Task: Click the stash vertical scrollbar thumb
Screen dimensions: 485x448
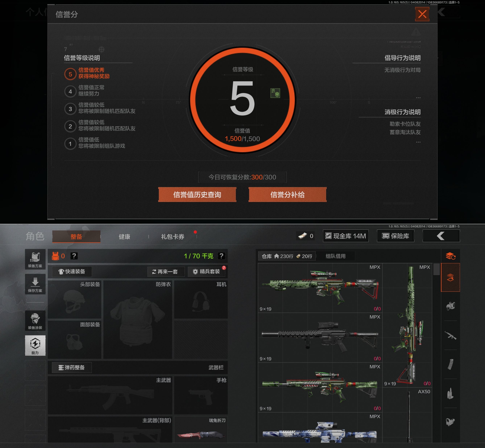Action: click(x=436, y=269)
